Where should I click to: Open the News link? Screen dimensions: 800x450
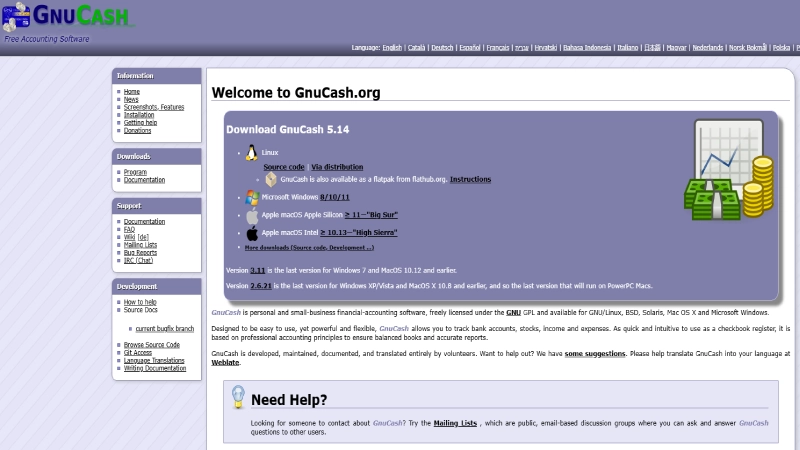(131, 99)
